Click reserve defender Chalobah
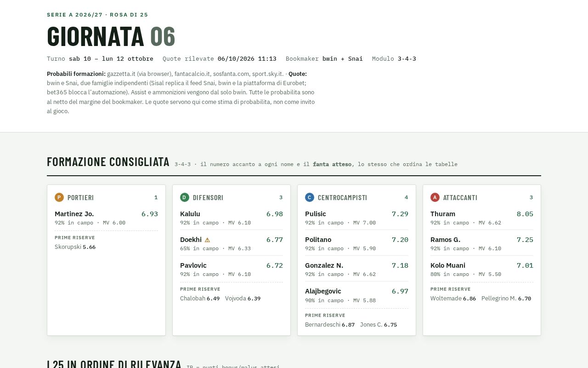This screenshot has width=588, height=368. pos(193,299)
